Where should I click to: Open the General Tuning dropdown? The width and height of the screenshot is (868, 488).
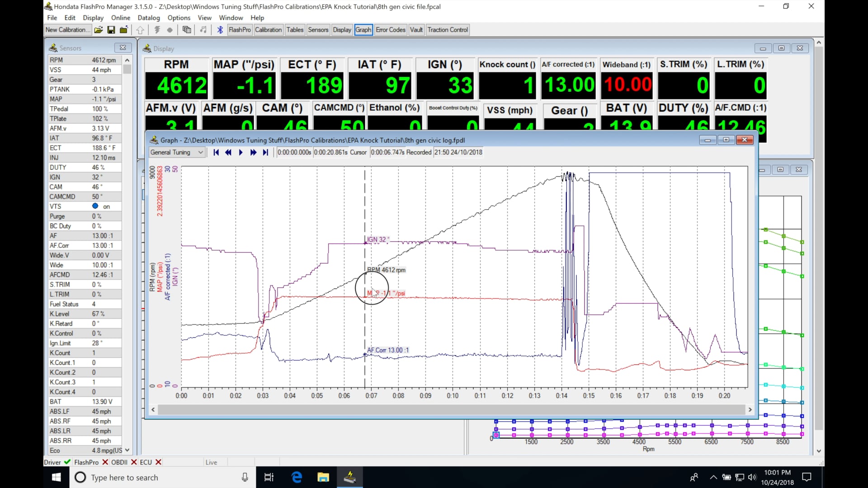(202, 152)
